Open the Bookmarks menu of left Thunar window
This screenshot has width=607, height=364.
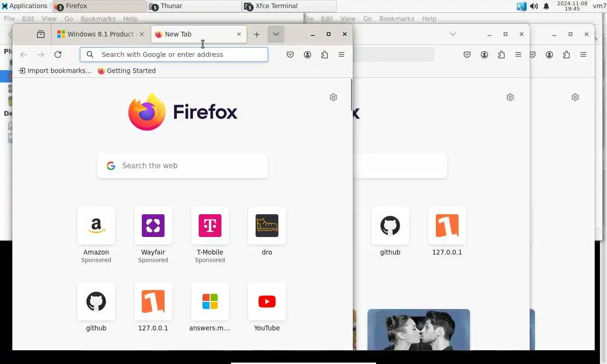pyautogui.click(x=98, y=18)
